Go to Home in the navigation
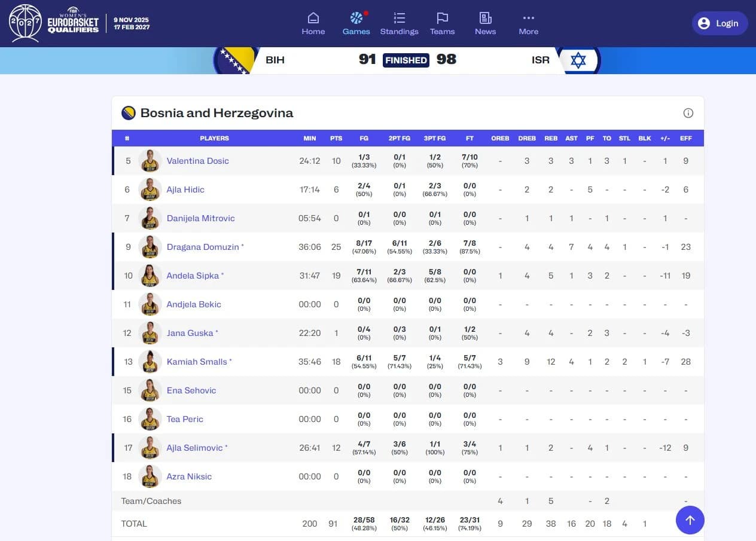Screen dimensions: 756x541 click(313, 24)
